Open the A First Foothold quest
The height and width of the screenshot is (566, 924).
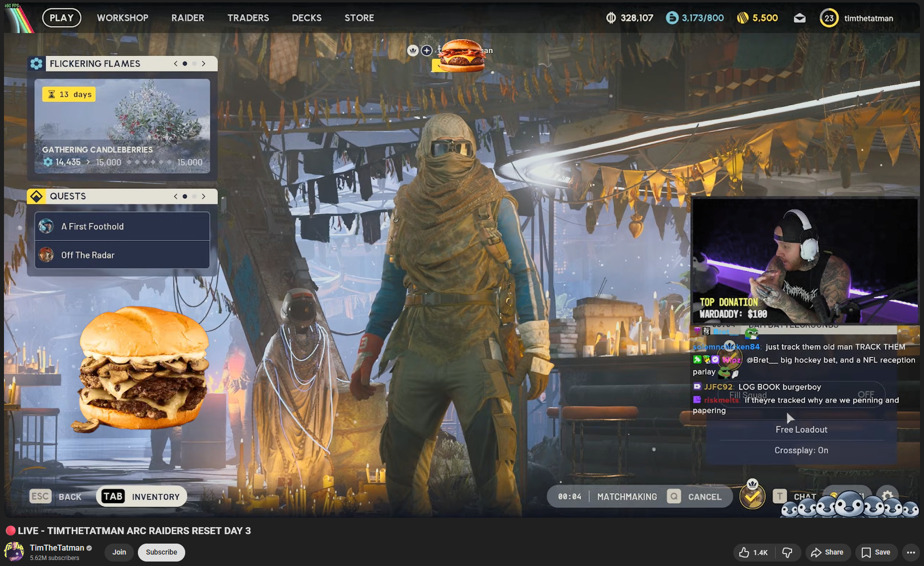click(122, 226)
